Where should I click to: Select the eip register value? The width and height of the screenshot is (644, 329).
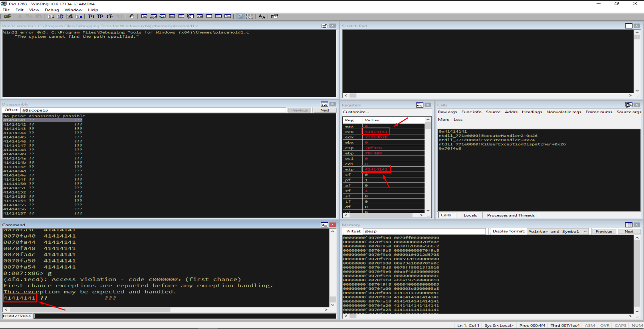point(376,169)
